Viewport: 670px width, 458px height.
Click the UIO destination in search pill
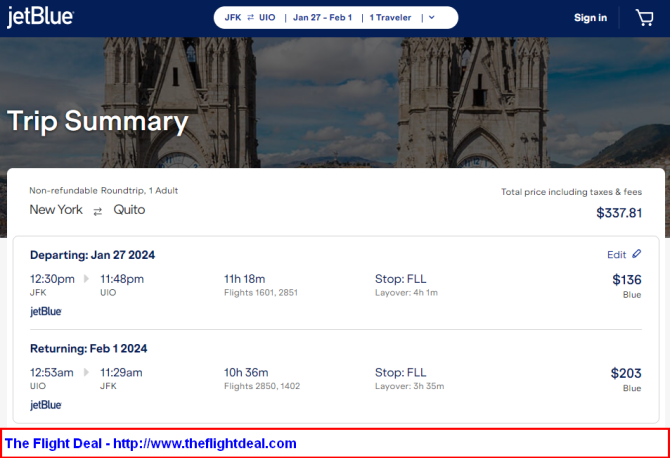click(x=267, y=18)
